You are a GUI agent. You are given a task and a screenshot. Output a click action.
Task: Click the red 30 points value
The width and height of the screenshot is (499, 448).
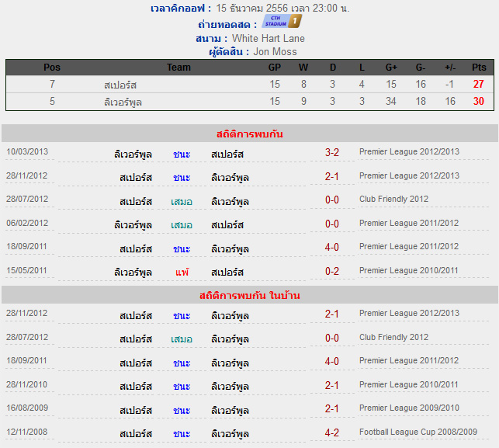(478, 101)
